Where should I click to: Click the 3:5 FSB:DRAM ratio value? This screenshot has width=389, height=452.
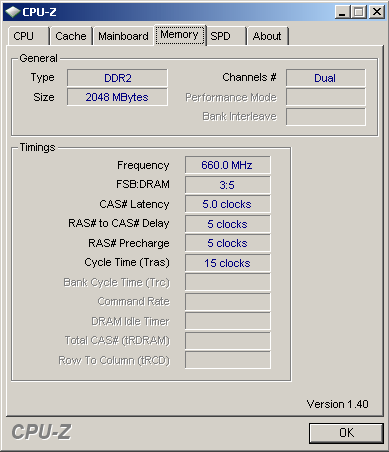tap(228, 185)
